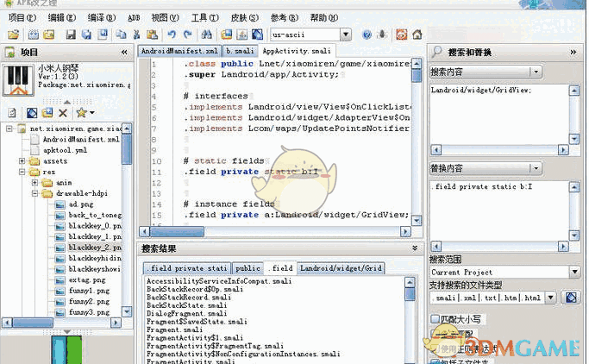Expand the anim folder node
The image size is (589, 364).
[x=35, y=183]
